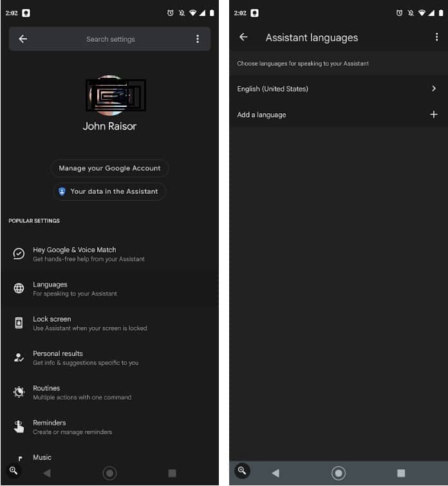The height and width of the screenshot is (486, 448).
Task: Select English (United States) language row
Action: coord(339,89)
